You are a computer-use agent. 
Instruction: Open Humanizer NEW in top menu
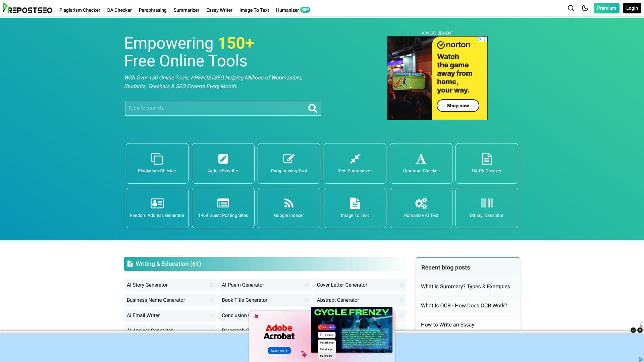(x=293, y=10)
